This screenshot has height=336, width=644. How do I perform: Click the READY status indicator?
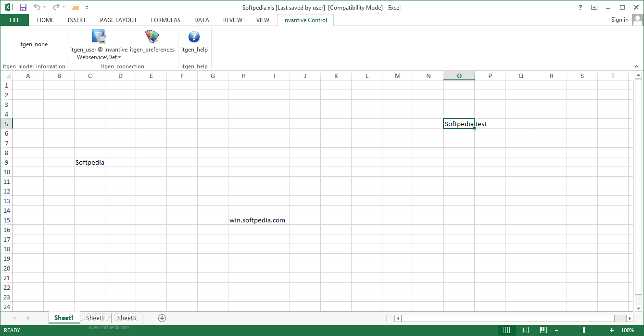12,330
